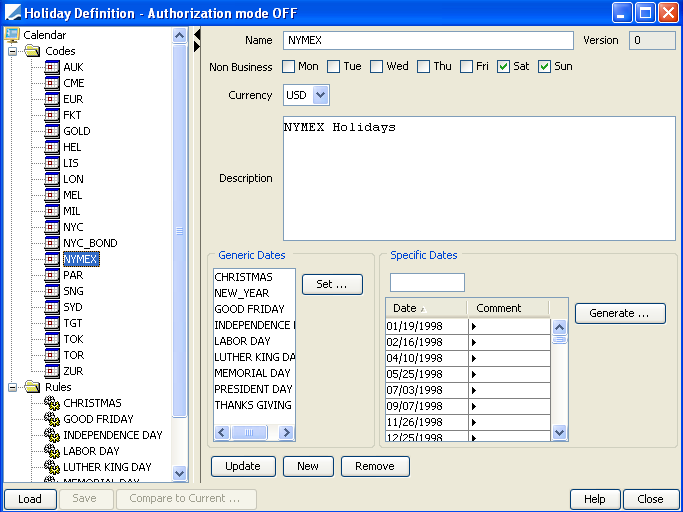
Task: Collapse the Rules folder tree node
Action: [13, 387]
